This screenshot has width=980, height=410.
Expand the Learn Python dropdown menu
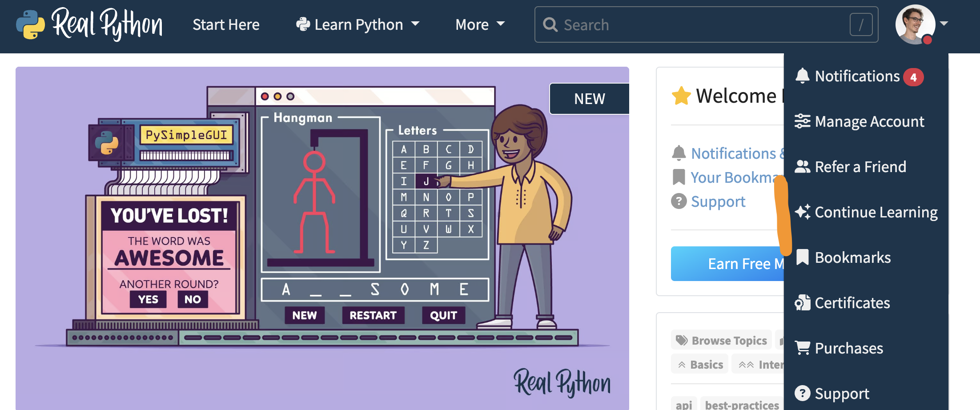coord(358,24)
